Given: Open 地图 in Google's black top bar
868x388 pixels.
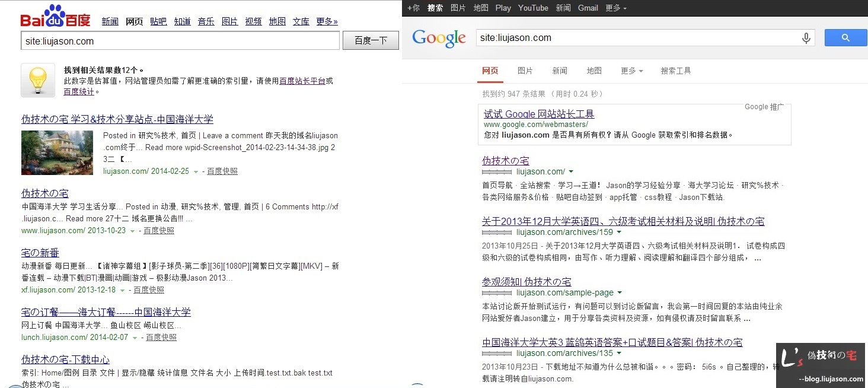Looking at the screenshot, I should pyautogui.click(x=481, y=8).
